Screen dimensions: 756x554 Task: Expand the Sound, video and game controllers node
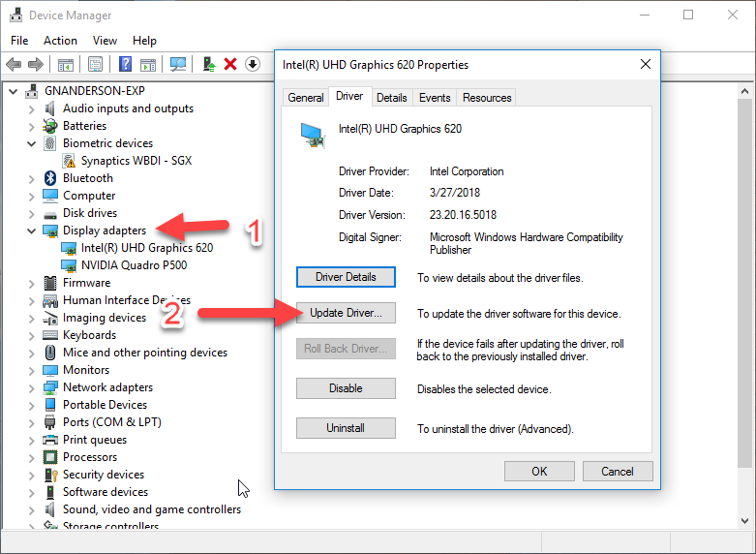coord(31,510)
